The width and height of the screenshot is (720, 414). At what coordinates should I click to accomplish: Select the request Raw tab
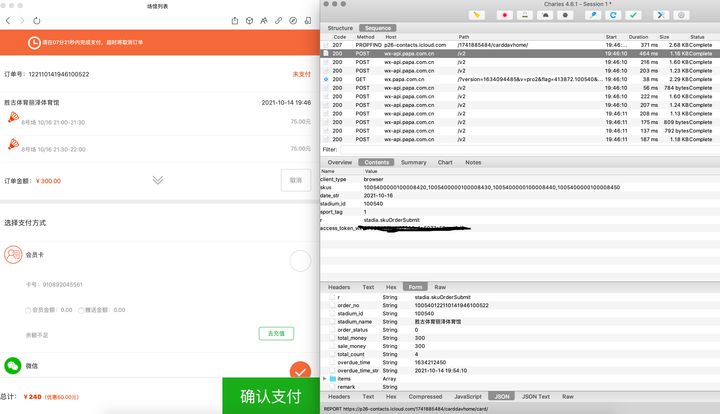tap(440, 287)
